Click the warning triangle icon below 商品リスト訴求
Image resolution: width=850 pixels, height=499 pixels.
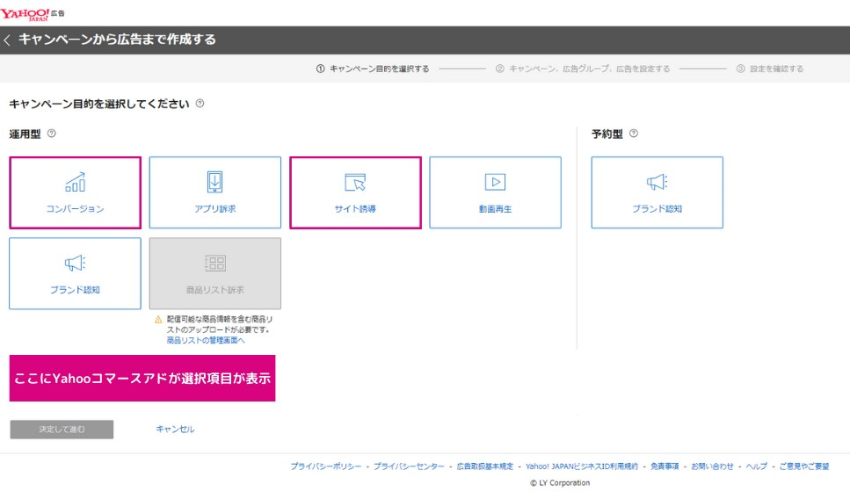[158, 320]
